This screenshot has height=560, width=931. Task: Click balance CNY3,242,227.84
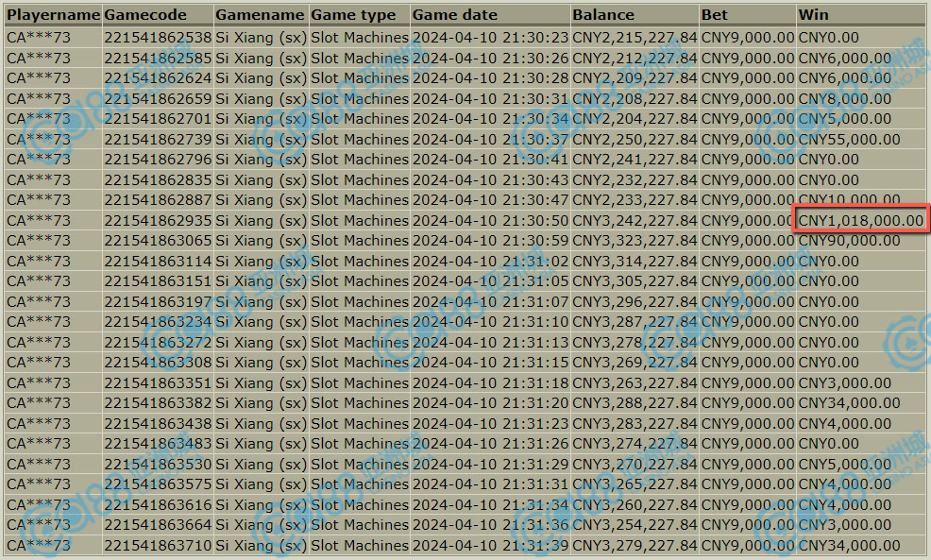(x=635, y=220)
